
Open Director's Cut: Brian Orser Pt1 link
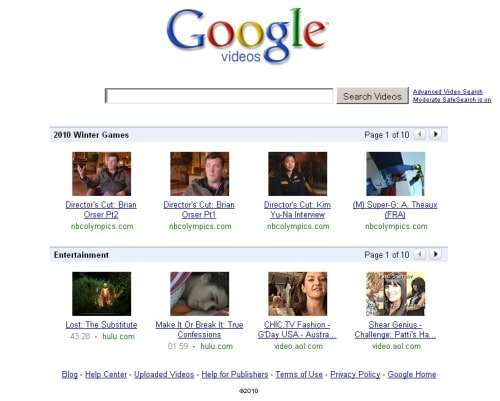(199, 210)
